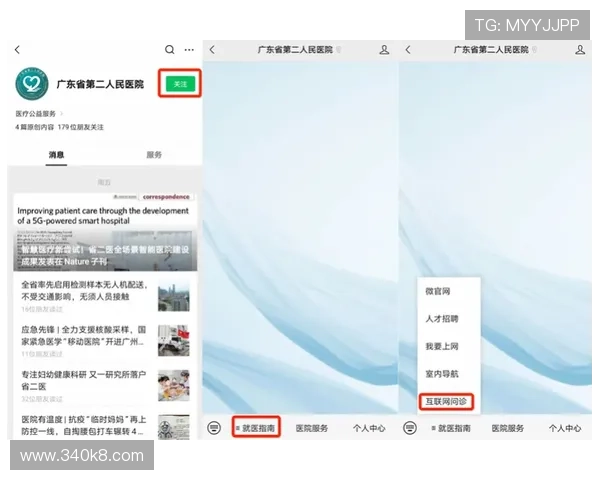Screen dimensions: 600x480
Task: Open article 医院有温度 抗疫临时妈妈
Action: (x=84, y=425)
